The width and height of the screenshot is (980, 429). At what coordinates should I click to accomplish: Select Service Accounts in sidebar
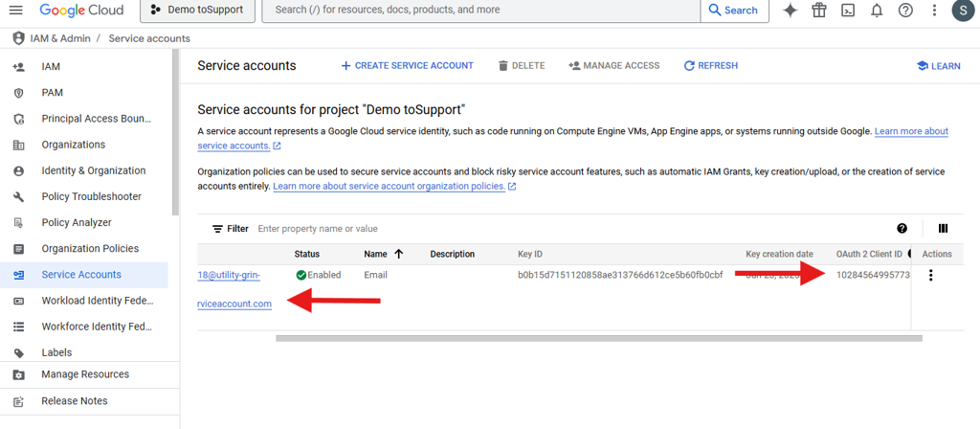point(81,275)
